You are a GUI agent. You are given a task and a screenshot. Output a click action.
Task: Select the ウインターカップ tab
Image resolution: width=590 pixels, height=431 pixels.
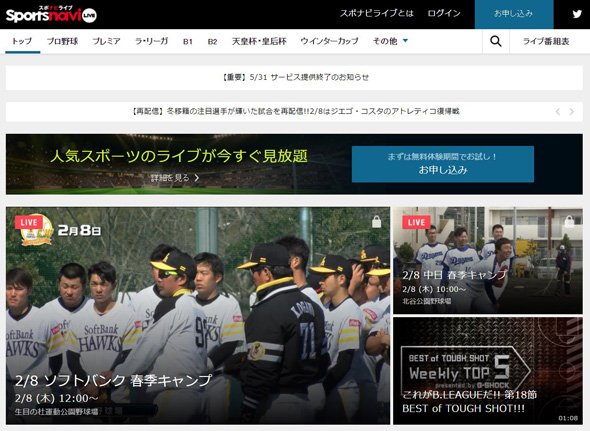click(x=329, y=41)
